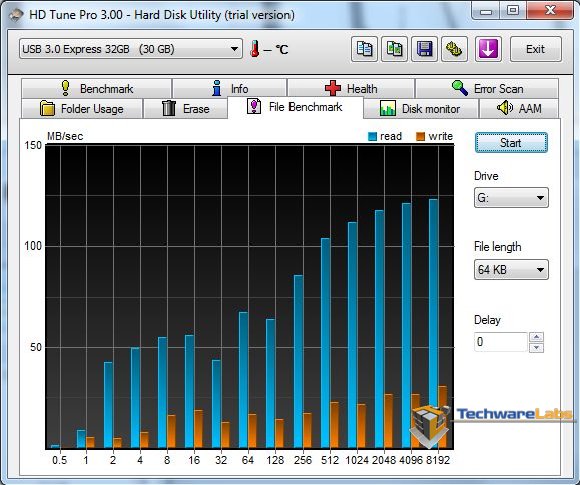Click the 50 y-axis value
The image size is (580, 485).
click(36, 347)
